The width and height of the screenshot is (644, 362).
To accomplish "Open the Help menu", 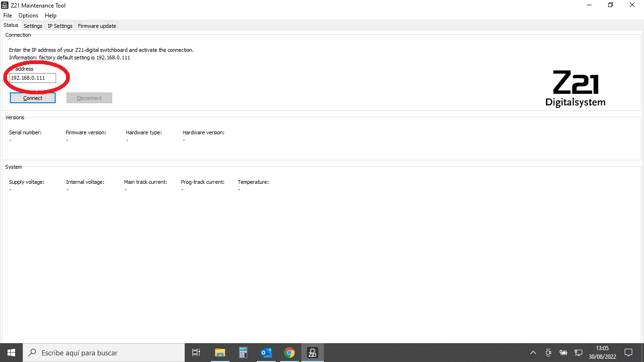I will 50,16.
